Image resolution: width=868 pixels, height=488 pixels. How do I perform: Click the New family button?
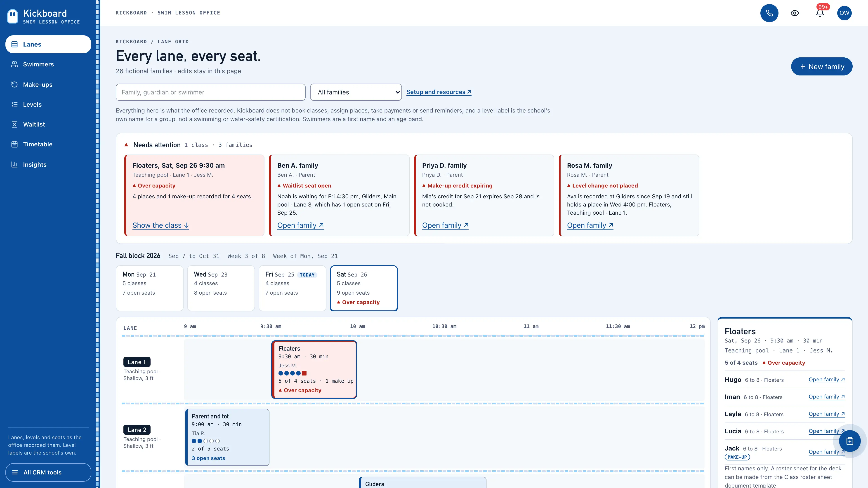click(821, 66)
